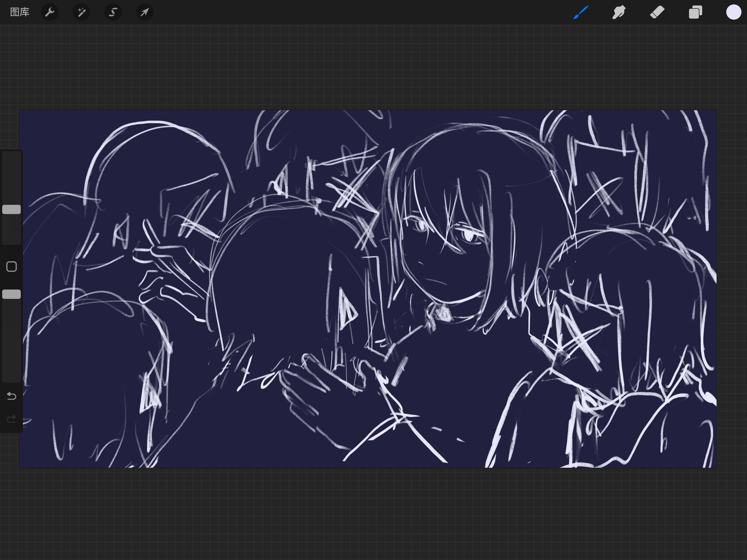The height and width of the screenshot is (560, 747).
Task: Open the Layers panel
Action: (x=695, y=12)
